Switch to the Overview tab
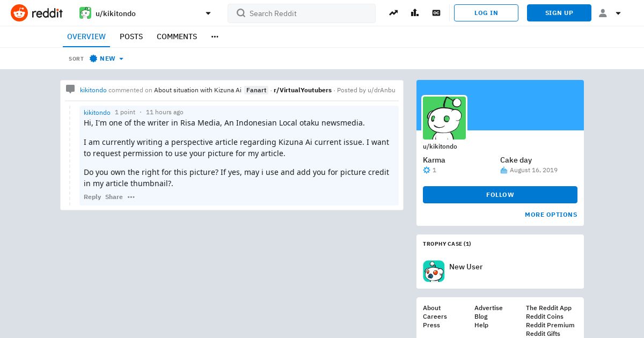Screen dimensions: 644x338 coord(86,36)
